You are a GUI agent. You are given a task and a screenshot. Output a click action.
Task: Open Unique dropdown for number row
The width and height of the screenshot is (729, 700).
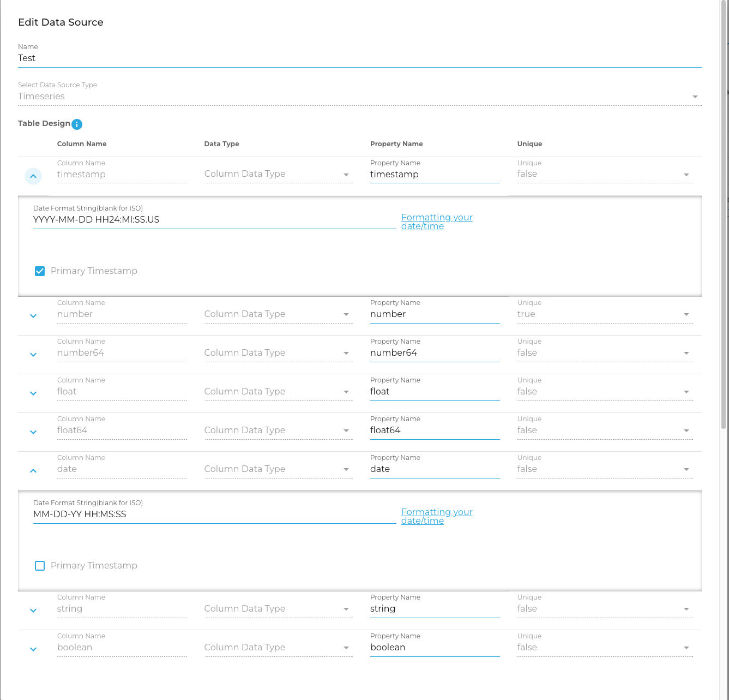(x=604, y=314)
